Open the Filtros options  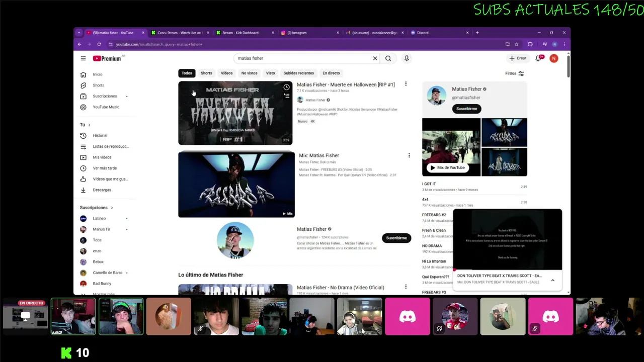(x=515, y=73)
